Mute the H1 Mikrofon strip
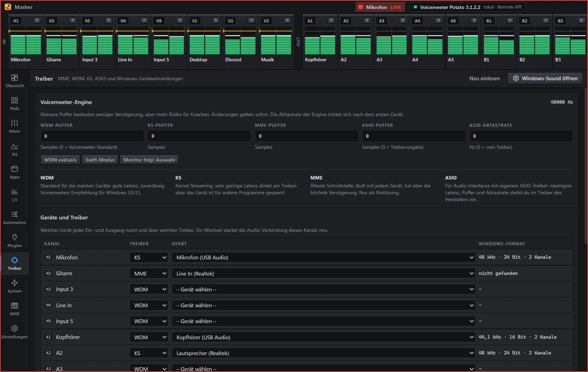Viewport: 588px width, 372px height. [37, 21]
